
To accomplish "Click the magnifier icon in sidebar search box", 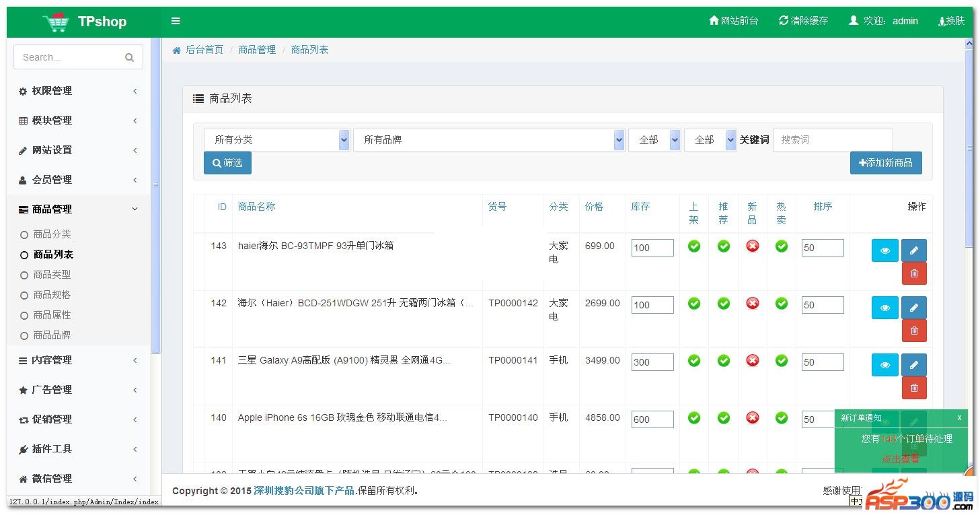I will click(x=129, y=57).
